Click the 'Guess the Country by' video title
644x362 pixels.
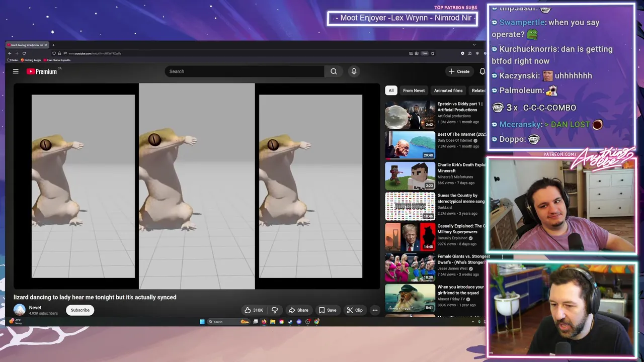(x=457, y=196)
